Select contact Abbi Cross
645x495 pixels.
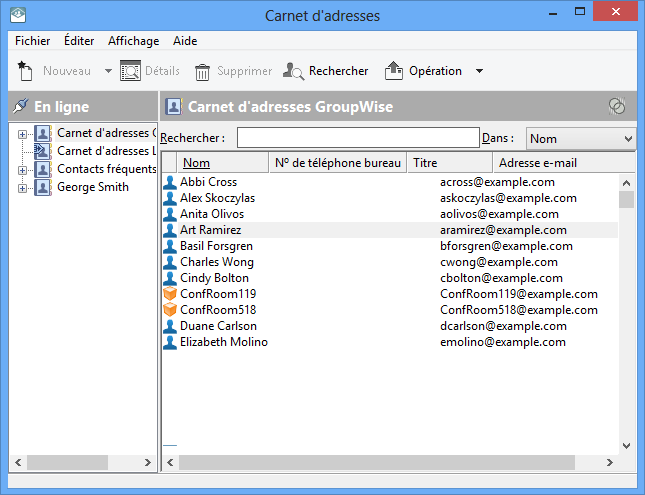208,182
